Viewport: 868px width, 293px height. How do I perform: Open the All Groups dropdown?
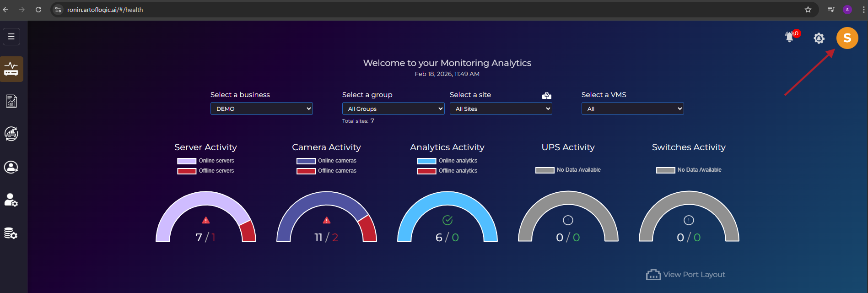[x=393, y=109]
